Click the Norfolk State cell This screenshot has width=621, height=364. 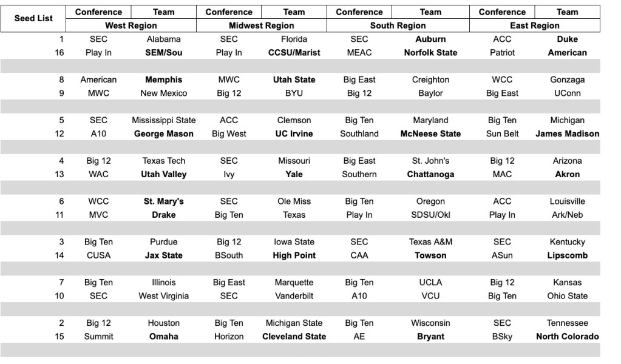tap(430, 53)
